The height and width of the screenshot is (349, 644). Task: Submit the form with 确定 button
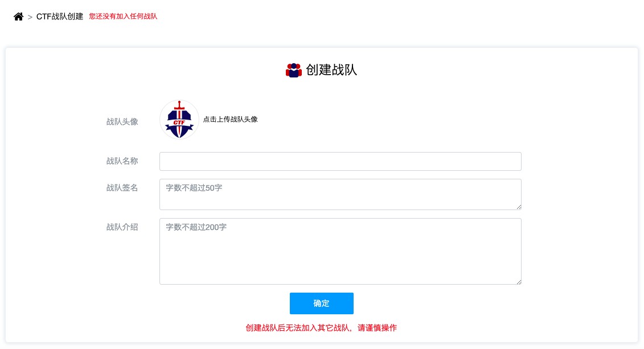tap(322, 303)
